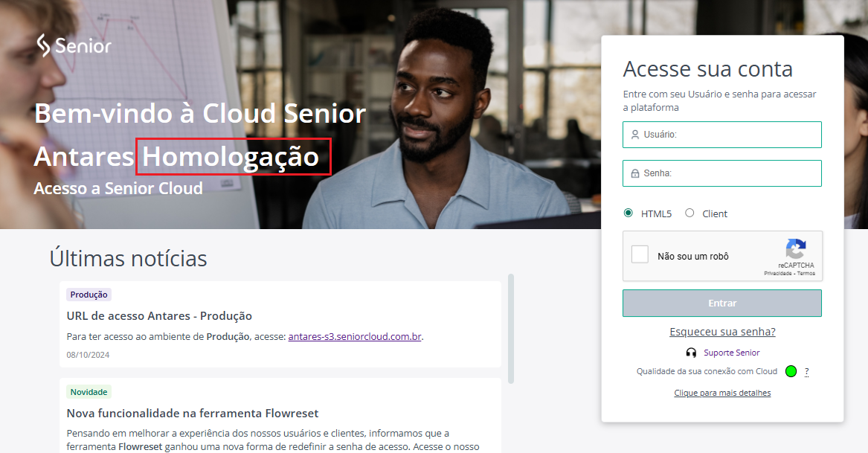Image resolution: width=868 pixels, height=453 pixels.
Task: Click the question mark help icon
Action: [806, 372]
